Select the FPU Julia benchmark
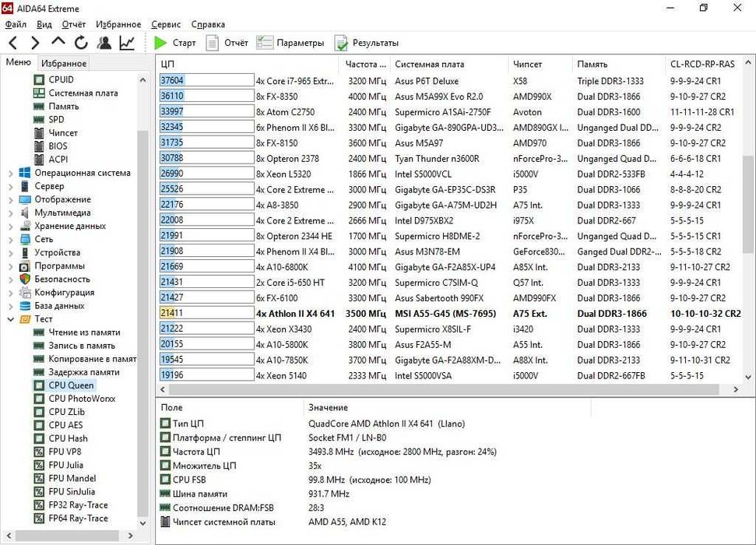The width and height of the screenshot is (756, 545). click(65, 465)
